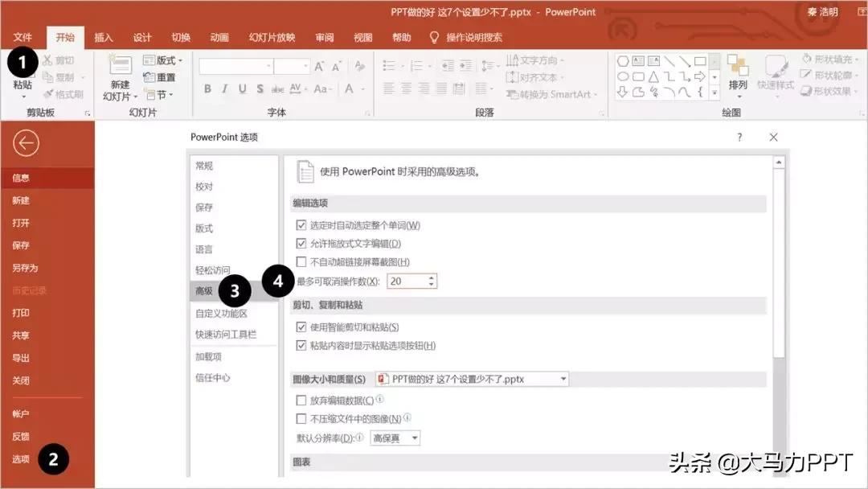This screenshot has width=868, height=489.
Task: Click the Cut (剪切) scissors icon
Action: coord(47,60)
